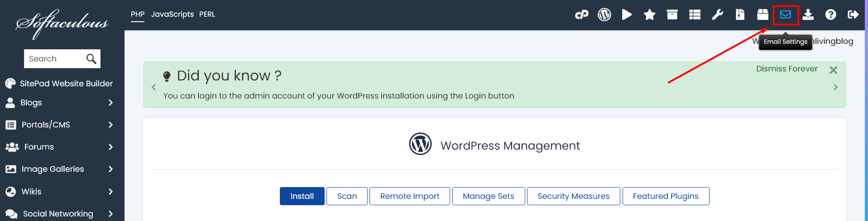
Task: Click the Did you know heading
Action: [x=229, y=76]
